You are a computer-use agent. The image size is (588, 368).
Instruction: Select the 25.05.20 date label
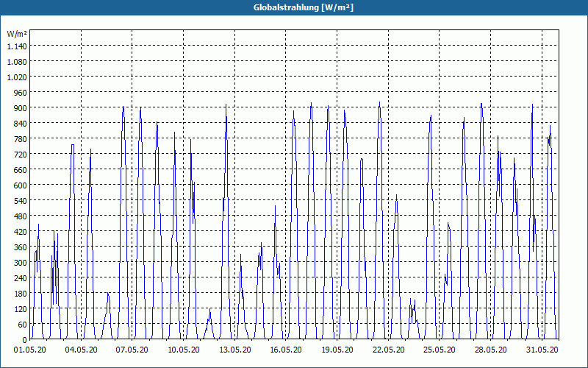click(439, 350)
